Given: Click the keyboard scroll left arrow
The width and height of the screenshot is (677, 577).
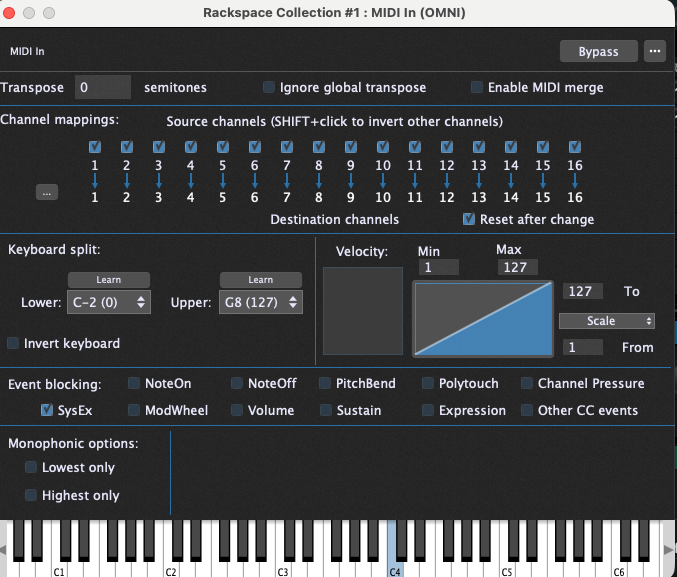Looking at the screenshot, I should click(x=5, y=549).
